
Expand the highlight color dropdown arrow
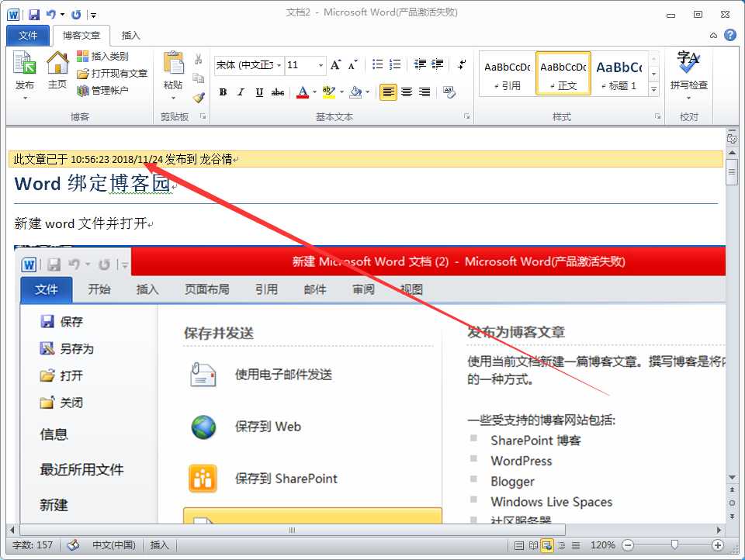pos(341,92)
